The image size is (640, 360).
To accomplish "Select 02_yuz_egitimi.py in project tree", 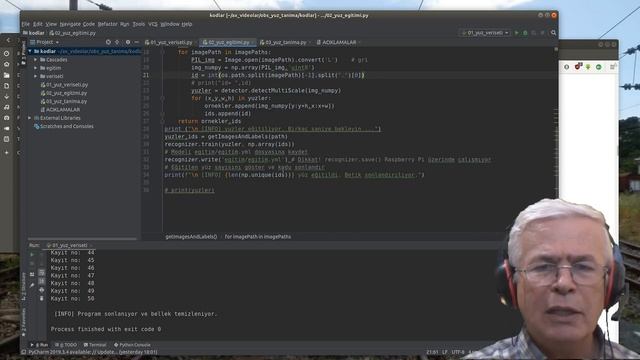I will 64,93.
